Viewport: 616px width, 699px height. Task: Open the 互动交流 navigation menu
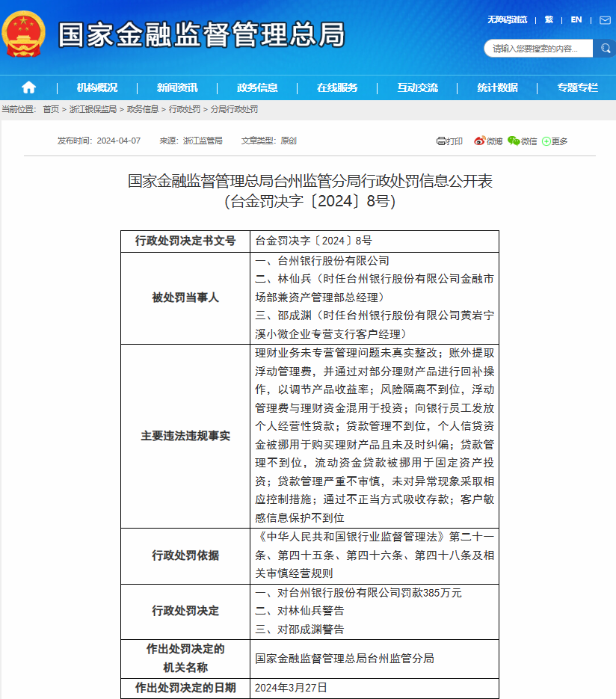(x=417, y=87)
